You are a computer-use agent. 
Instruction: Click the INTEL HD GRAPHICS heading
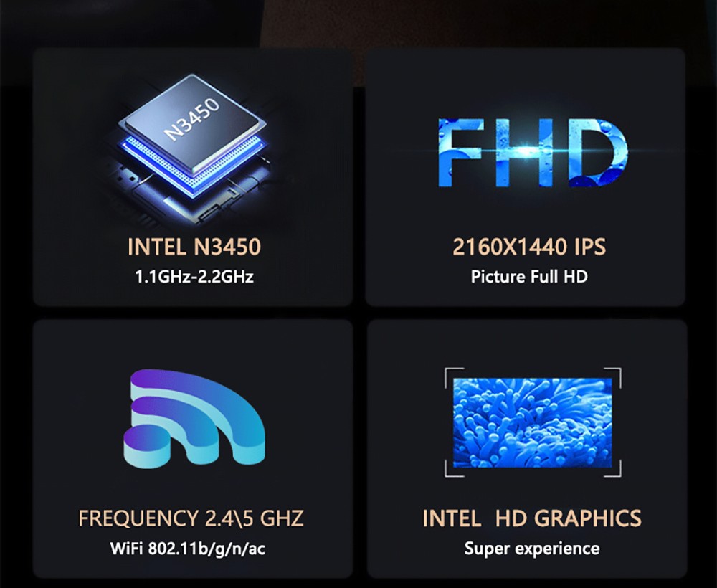(x=532, y=518)
